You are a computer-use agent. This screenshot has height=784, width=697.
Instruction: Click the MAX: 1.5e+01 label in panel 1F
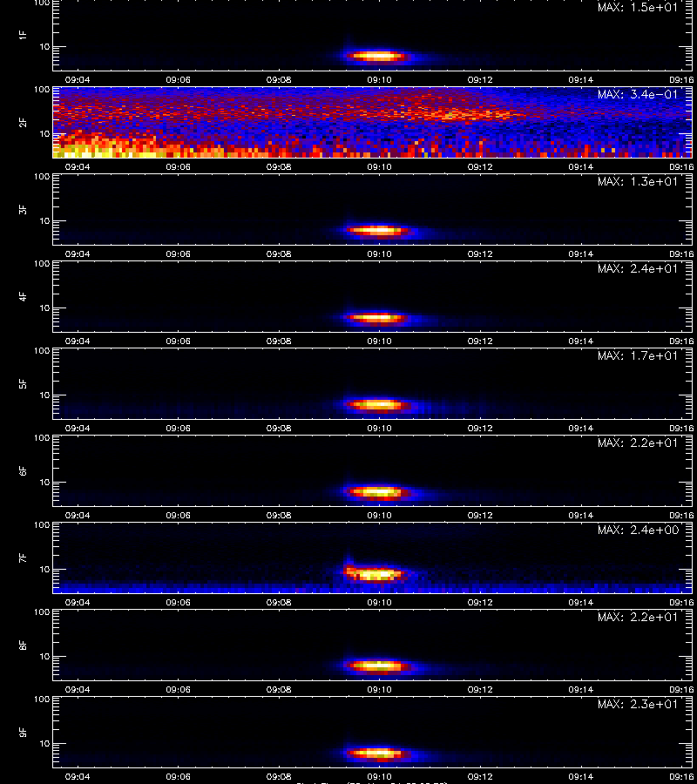point(638,8)
